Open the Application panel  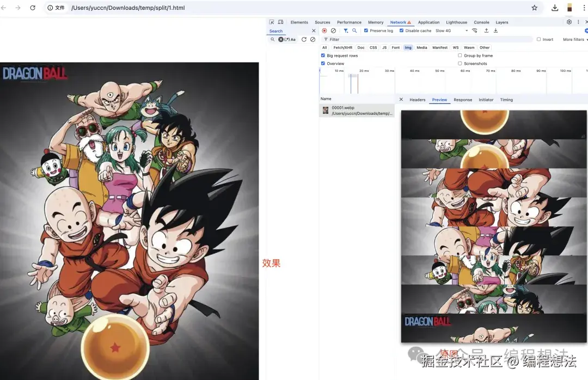pyautogui.click(x=428, y=22)
